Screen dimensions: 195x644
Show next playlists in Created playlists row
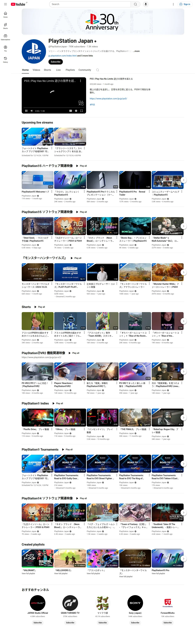click(183, 558)
